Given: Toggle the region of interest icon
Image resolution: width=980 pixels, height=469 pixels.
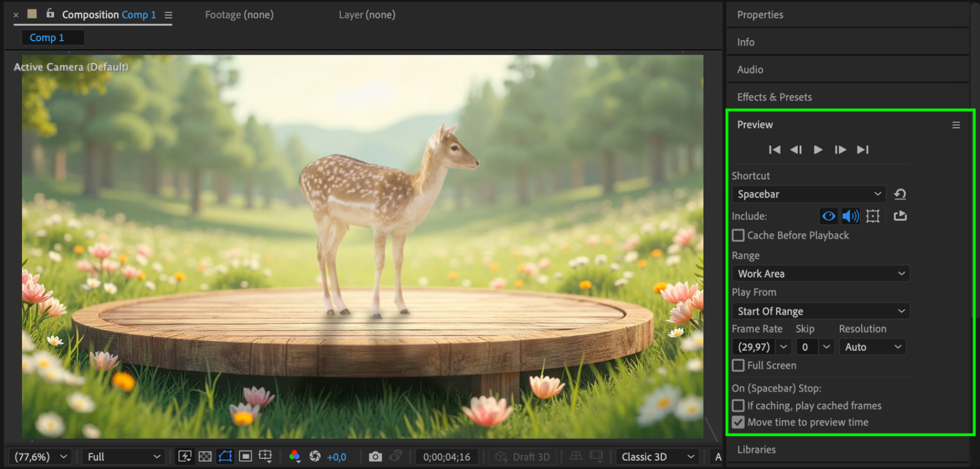Looking at the screenshot, I should pos(245,457).
